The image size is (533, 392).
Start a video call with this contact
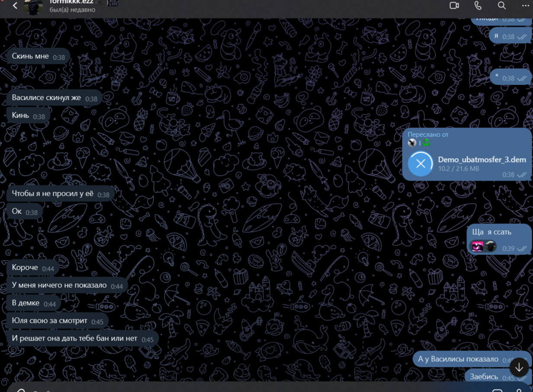click(x=454, y=6)
